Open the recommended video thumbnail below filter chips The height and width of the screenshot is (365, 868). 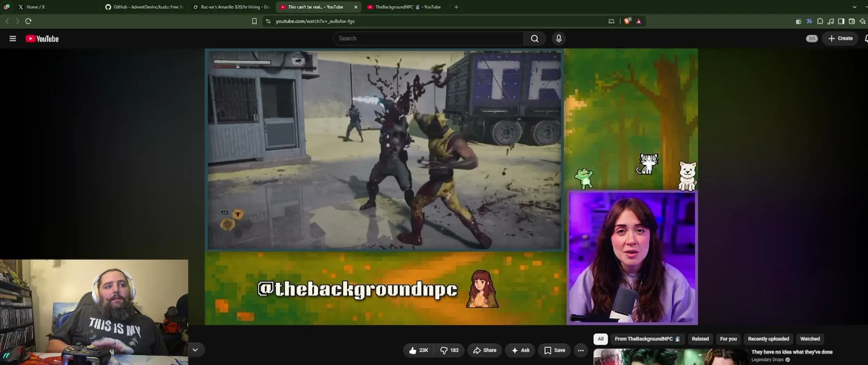coord(671,357)
